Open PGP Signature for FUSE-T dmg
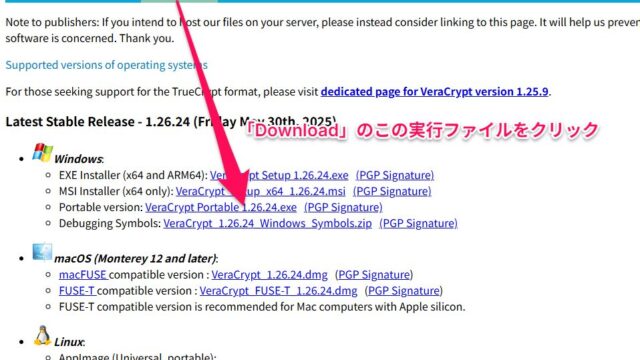The image size is (640, 360). 404,291
